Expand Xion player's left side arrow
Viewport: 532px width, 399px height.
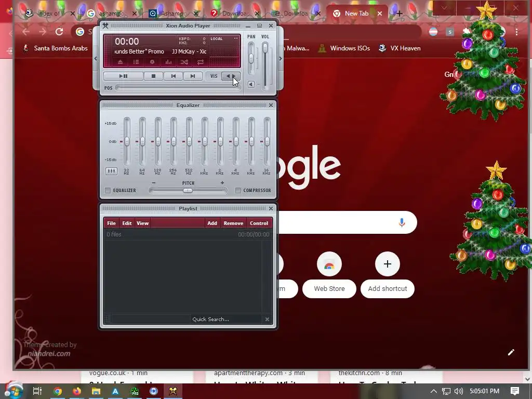(x=96, y=59)
